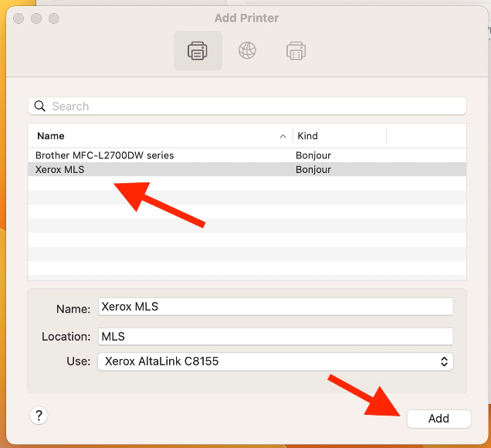
Task: Click Bonjour kind in Brother row
Action: [313, 155]
